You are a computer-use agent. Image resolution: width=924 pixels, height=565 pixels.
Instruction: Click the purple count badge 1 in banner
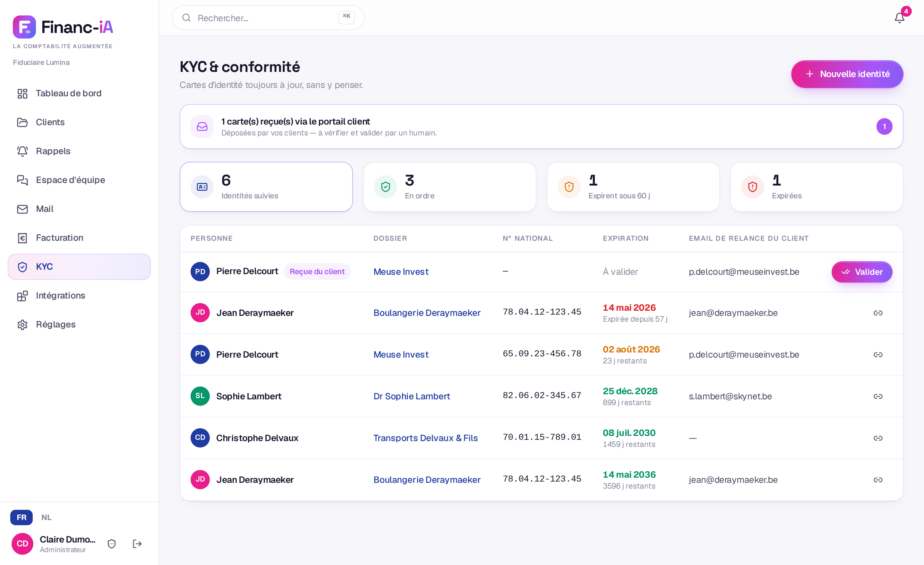coord(884,126)
